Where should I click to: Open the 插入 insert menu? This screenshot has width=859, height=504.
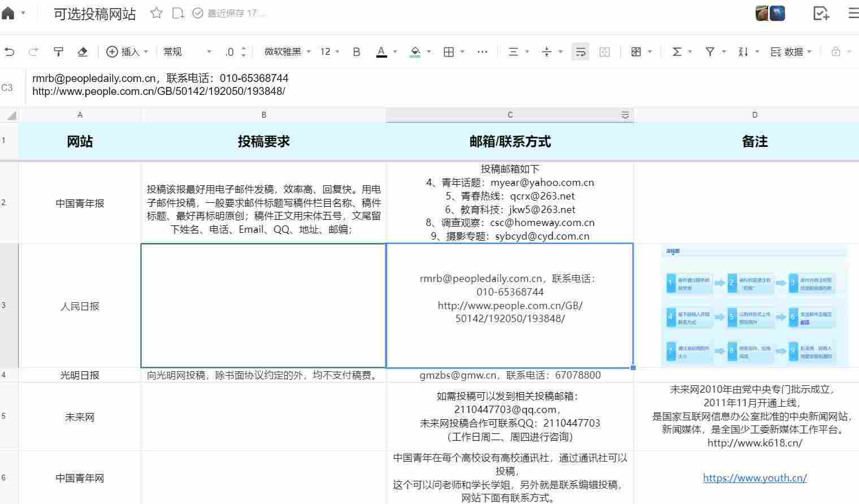[x=127, y=52]
